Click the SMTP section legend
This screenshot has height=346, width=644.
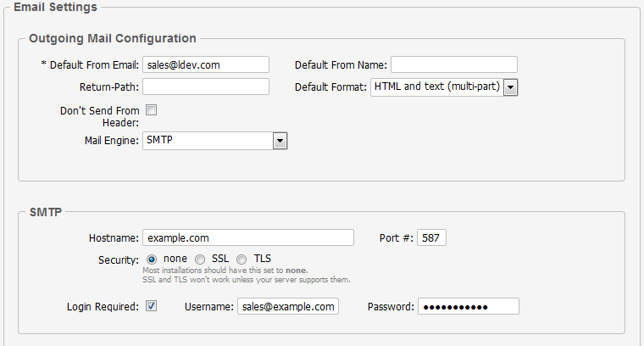[x=45, y=212]
